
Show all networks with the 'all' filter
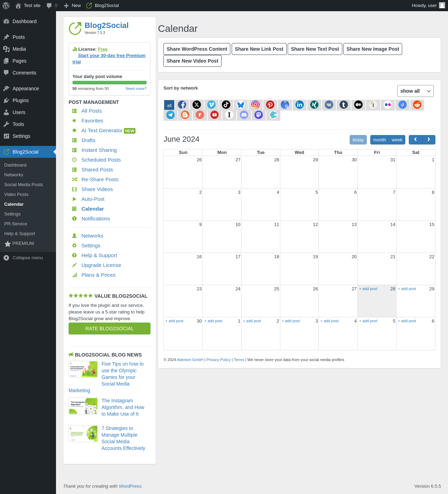click(169, 105)
